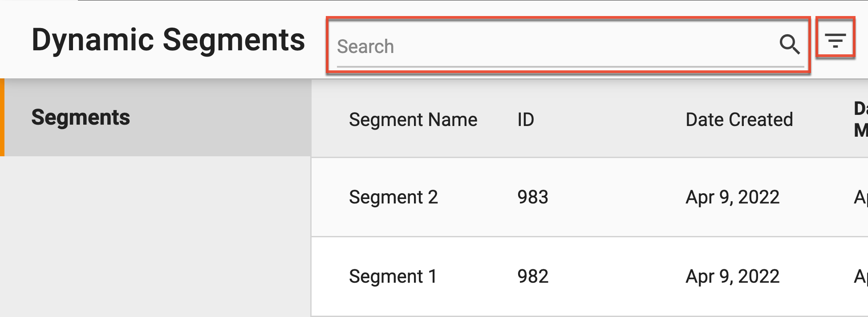
Task: Click Segment 1's Date Created value
Action: click(x=732, y=276)
